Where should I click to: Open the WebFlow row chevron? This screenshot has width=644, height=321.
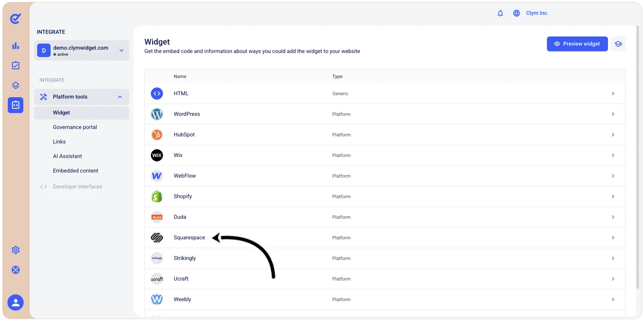coord(613,176)
